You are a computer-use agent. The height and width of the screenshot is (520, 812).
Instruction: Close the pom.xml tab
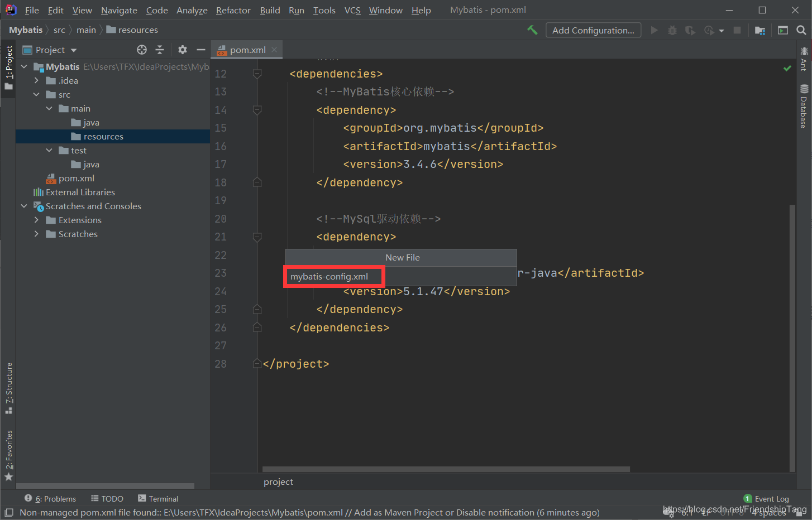click(x=274, y=50)
